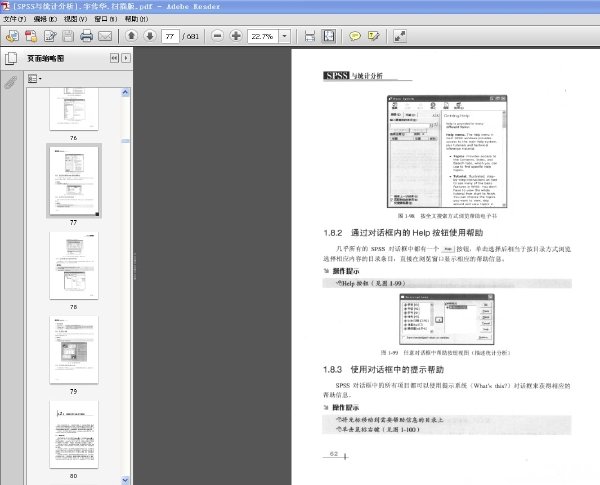This screenshot has height=485, width=600.
Task: Open the 视图(V) menu
Action: [75, 19]
